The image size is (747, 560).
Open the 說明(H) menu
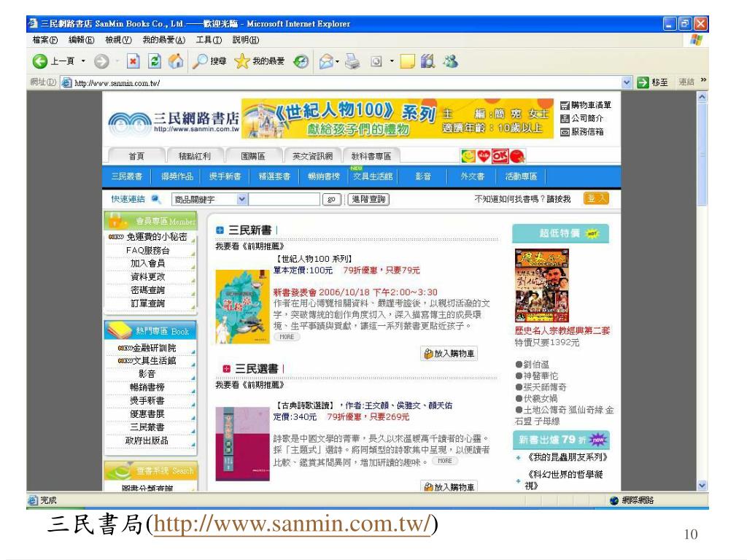tap(246, 40)
